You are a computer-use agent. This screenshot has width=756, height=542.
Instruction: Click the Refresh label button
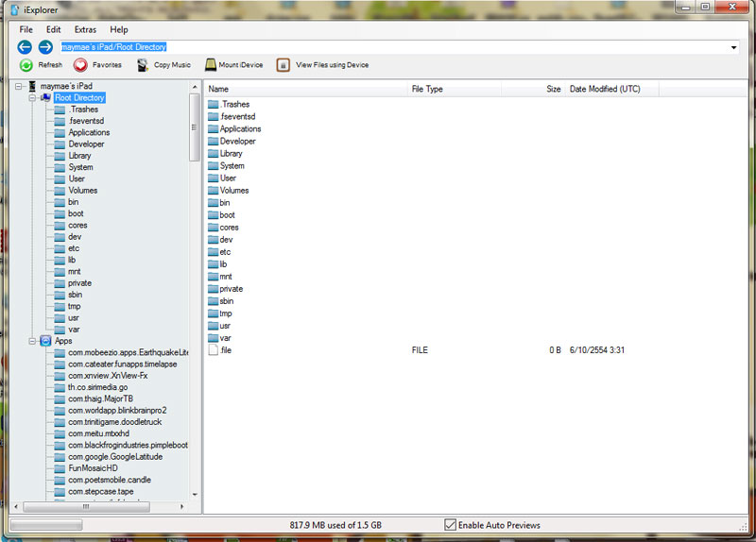tap(50, 65)
